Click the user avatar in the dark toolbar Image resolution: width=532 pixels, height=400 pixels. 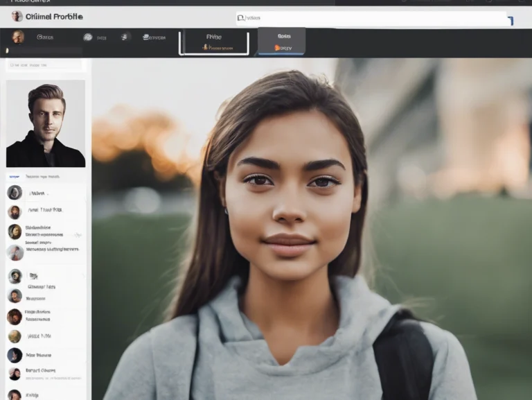(18, 37)
